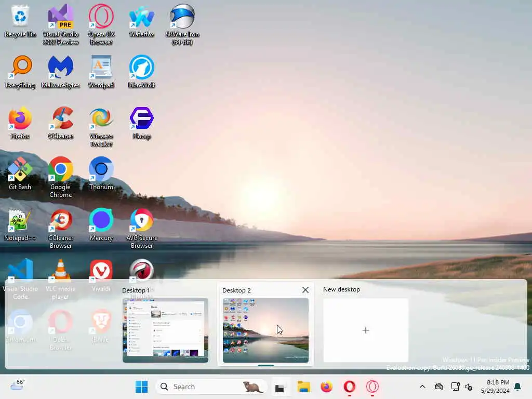Open Opera from the taskbar

pyautogui.click(x=350, y=387)
